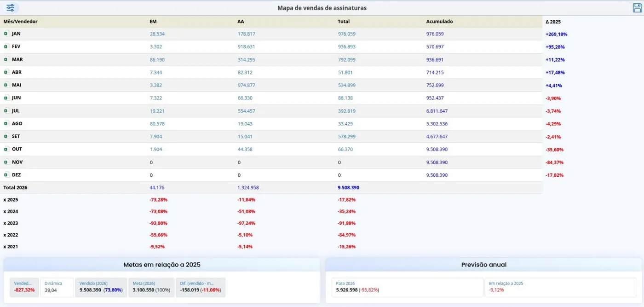Open the MAI AA value 974.877
644x307 pixels.
point(246,85)
